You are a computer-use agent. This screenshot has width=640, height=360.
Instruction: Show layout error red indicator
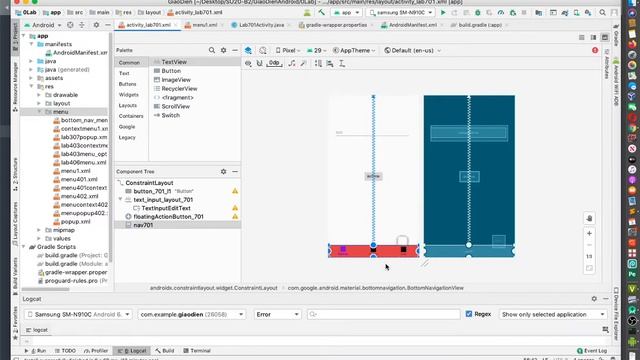pyautogui.click(x=595, y=50)
